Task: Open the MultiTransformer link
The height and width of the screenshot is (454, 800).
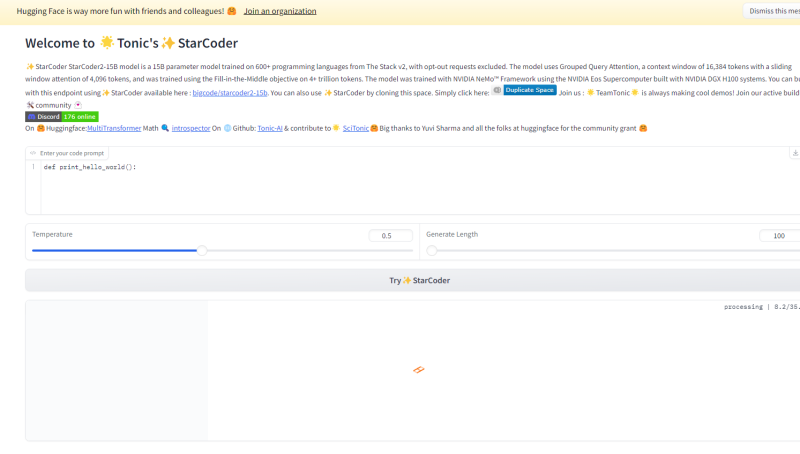Action: 114,128
